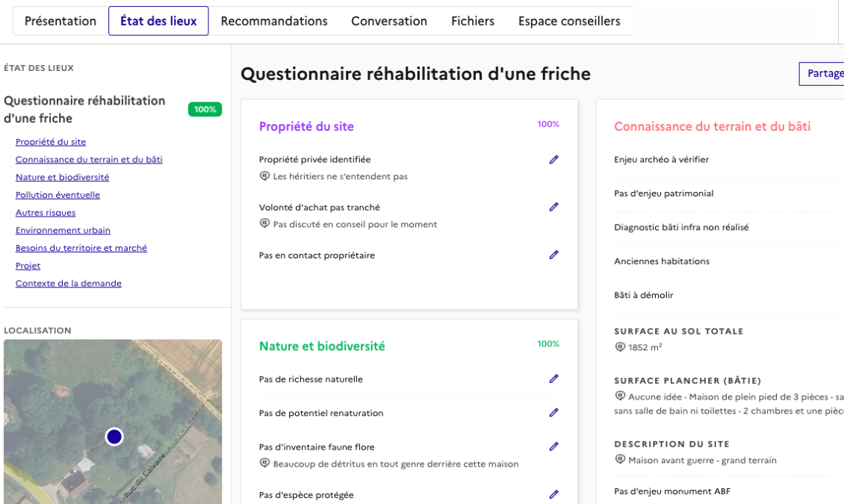
Task: Click the Partager button
Action: pyautogui.click(x=824, y=74)
